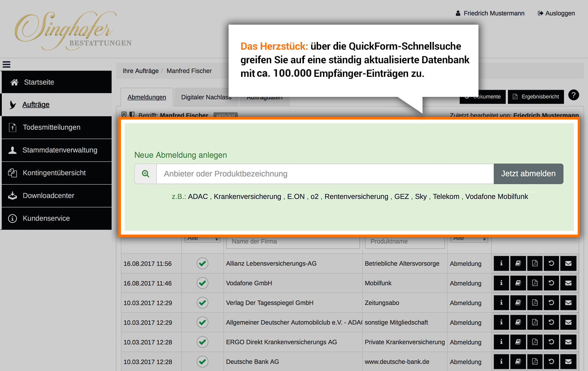
Task: Click Ihre Aufträge breadcrumb link
Action: coord(141,71)
